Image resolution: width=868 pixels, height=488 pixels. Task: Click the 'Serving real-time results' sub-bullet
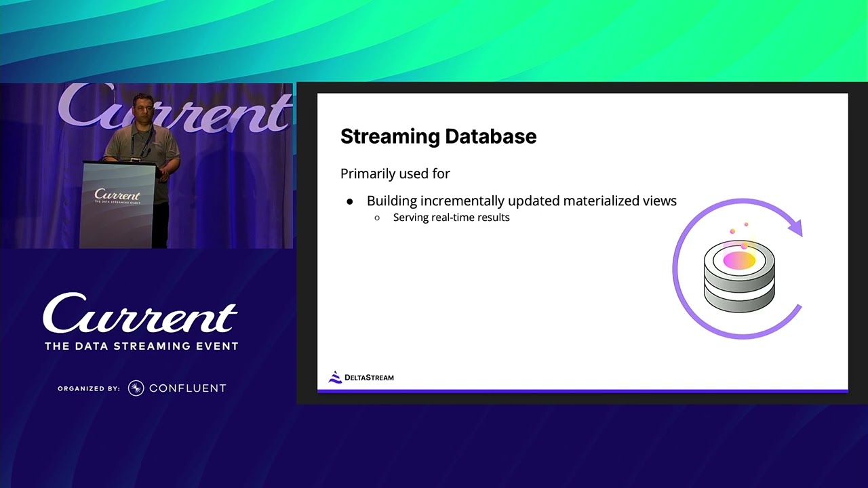(451, 218)
